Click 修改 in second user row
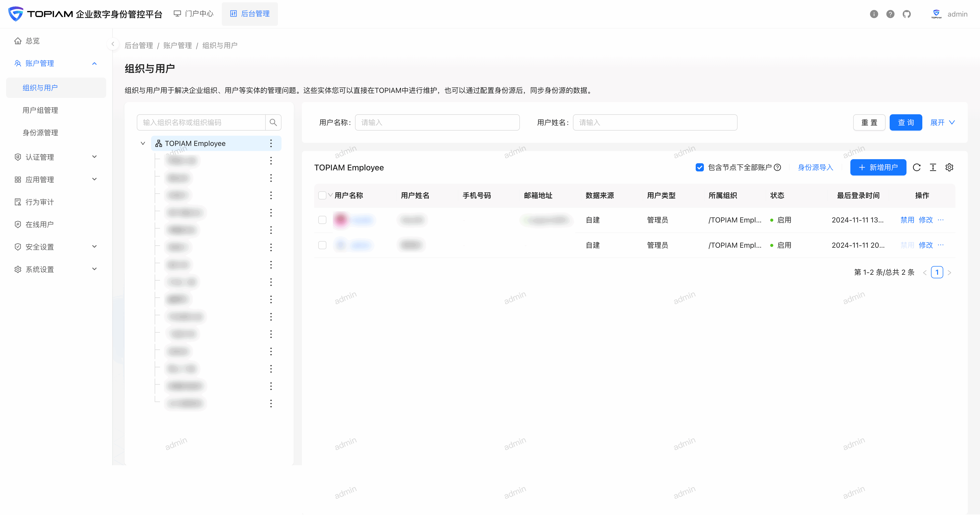 coord(926,245)
